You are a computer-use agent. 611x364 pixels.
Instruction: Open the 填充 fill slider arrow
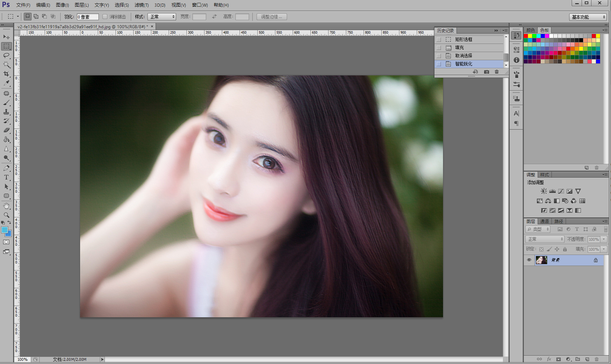tap(604, 249)
